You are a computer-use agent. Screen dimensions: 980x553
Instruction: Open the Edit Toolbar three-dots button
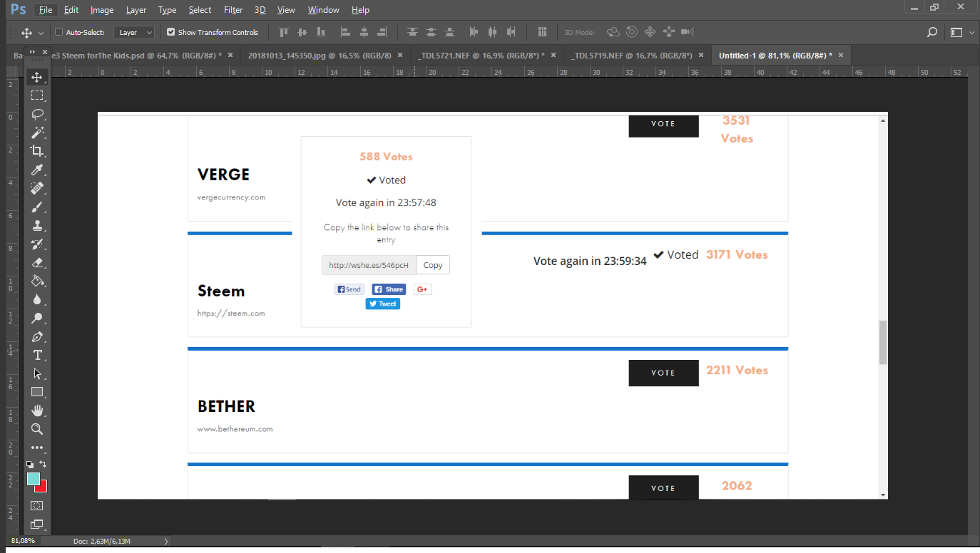(x=37, y=448)
